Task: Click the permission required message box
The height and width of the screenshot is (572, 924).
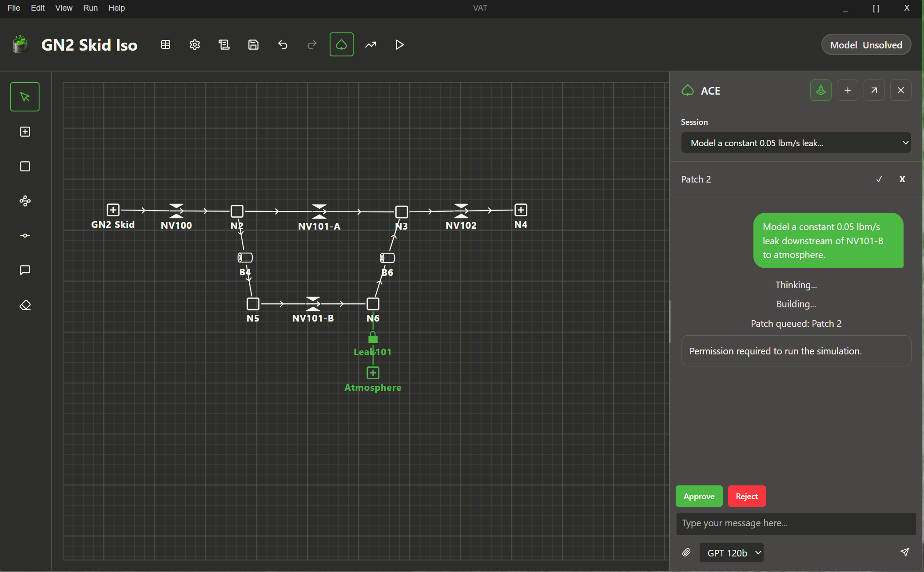Action: pyautogui.click(x=796, y=351)
